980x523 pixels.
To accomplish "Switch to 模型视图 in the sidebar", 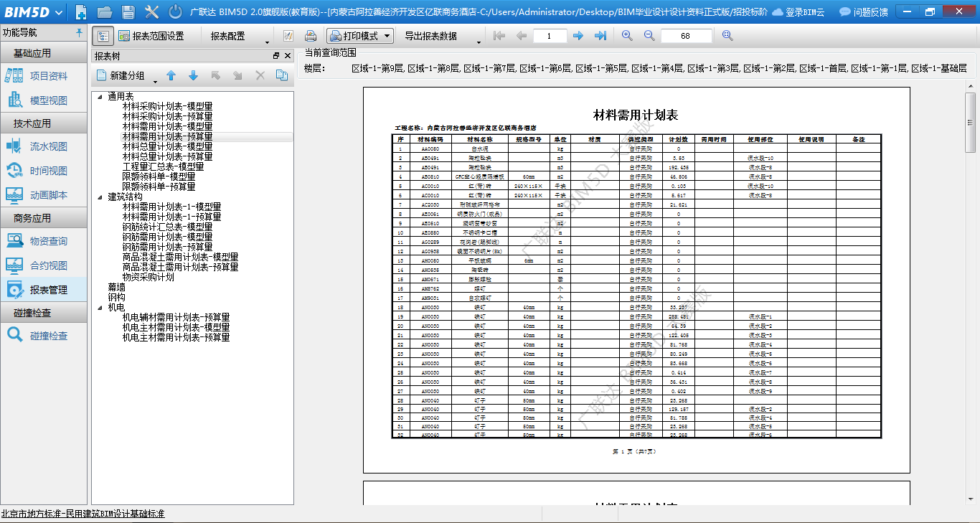I will [48, 100].
